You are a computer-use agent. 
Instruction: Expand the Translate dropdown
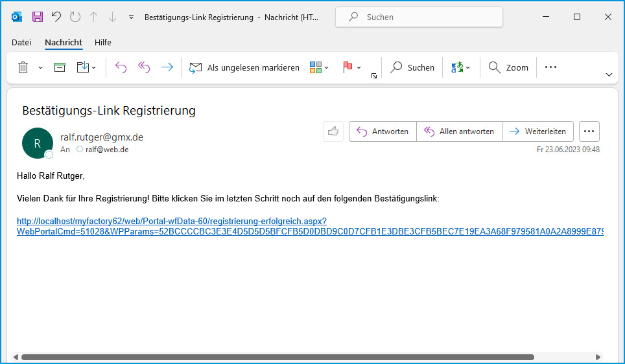[467, 67]
